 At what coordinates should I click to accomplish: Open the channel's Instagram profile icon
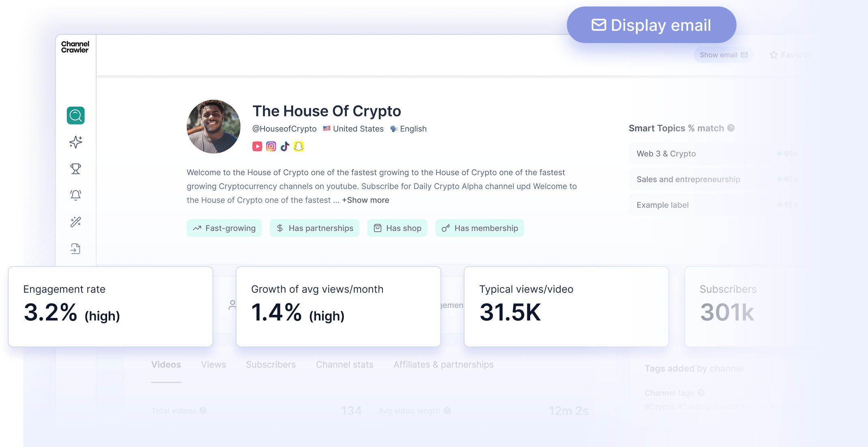271,146
